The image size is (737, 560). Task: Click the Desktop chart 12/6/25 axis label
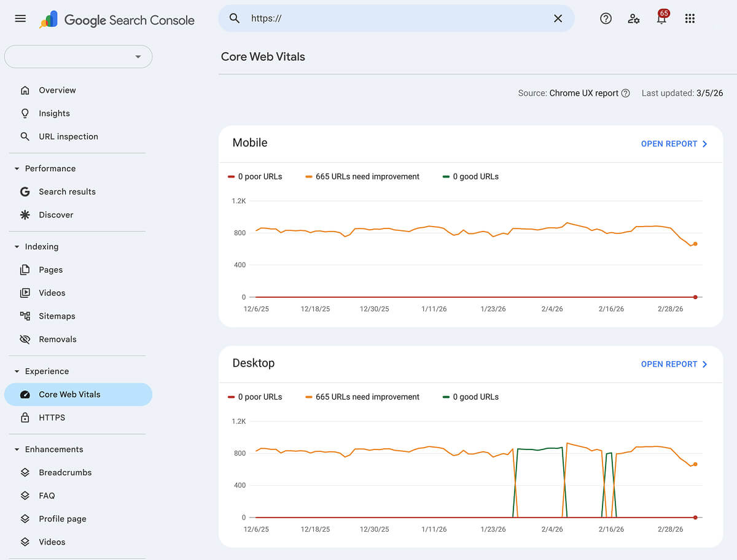coord(256,529)
